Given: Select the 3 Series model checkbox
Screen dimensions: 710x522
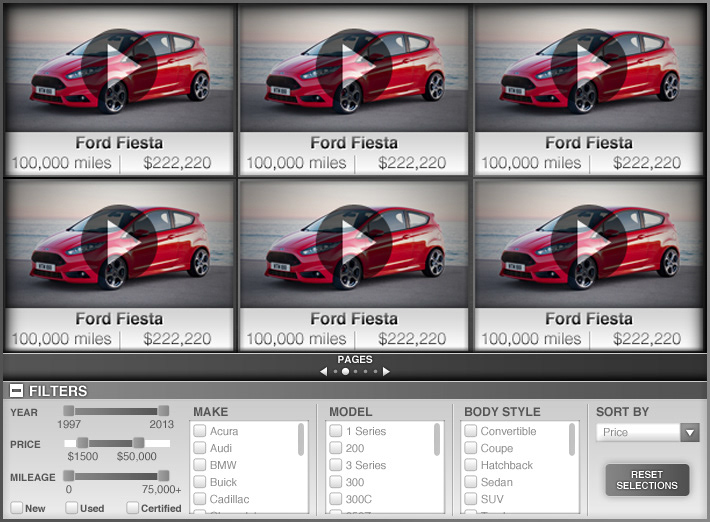Looking at the screenshot, I should (x=336, y=465).
